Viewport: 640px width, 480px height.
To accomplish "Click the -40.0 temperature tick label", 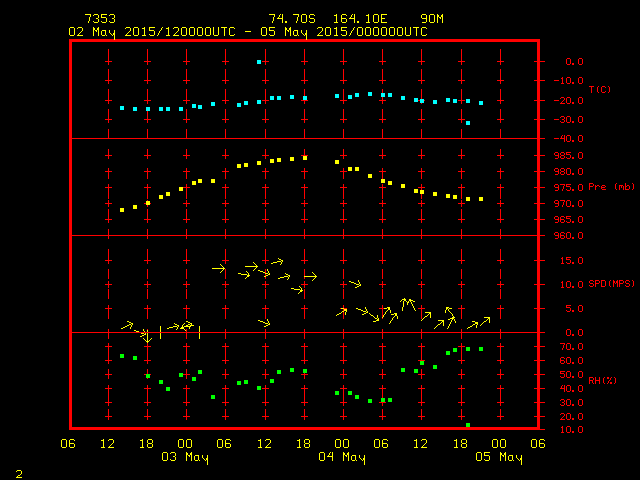I will [x=566, y=139].
